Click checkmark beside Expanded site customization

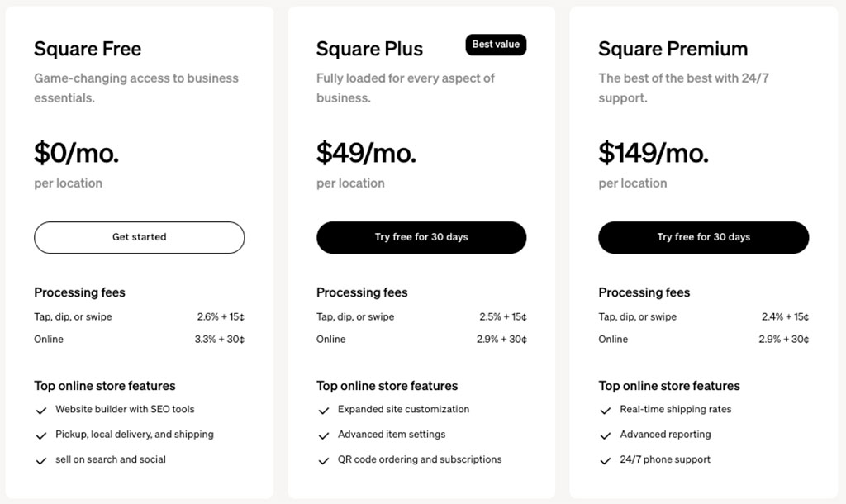[x=323, y=411]
